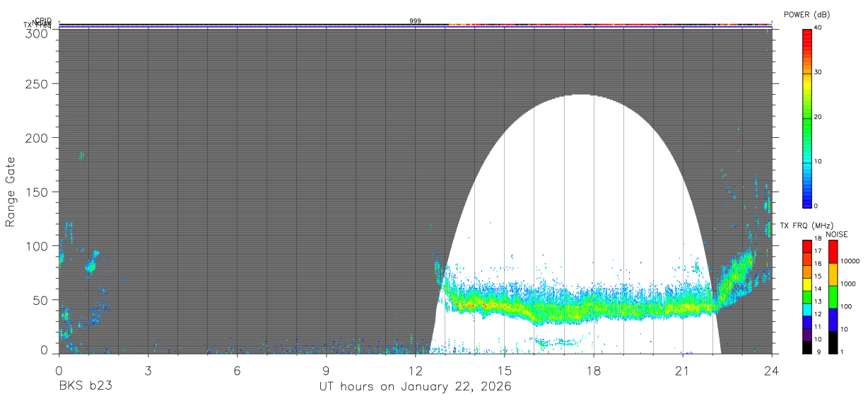
Task: Click the black NOISE swatch between 1 and 10
Action: pos(833,342)
